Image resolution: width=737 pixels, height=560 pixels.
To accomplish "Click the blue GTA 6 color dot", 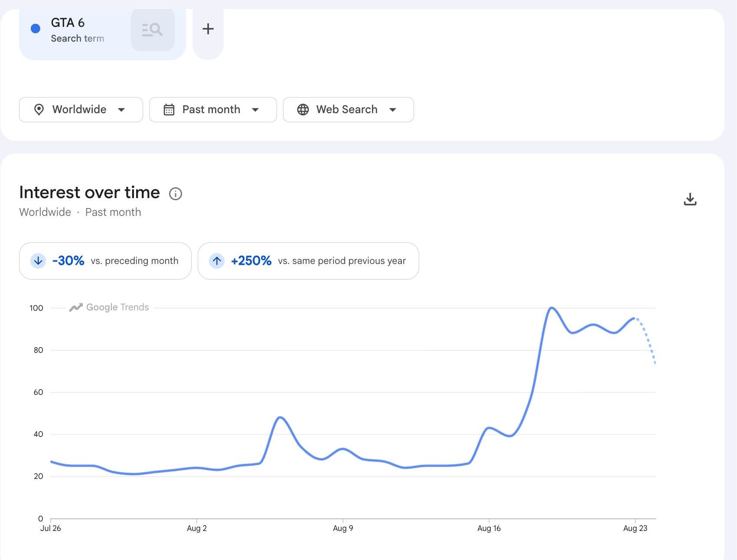I will pos(36,29).
